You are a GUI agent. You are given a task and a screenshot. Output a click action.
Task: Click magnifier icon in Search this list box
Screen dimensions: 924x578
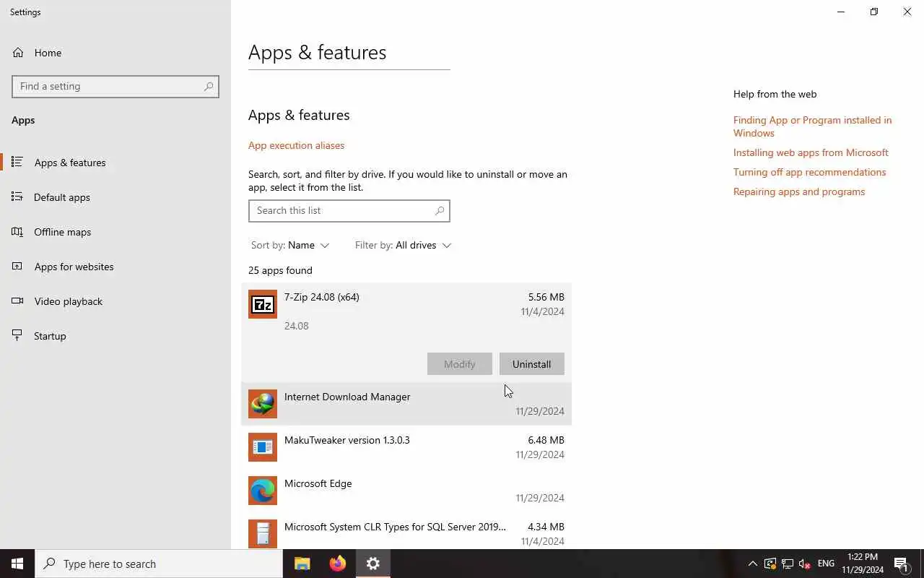pyautogui.click(x=440, y=210)
